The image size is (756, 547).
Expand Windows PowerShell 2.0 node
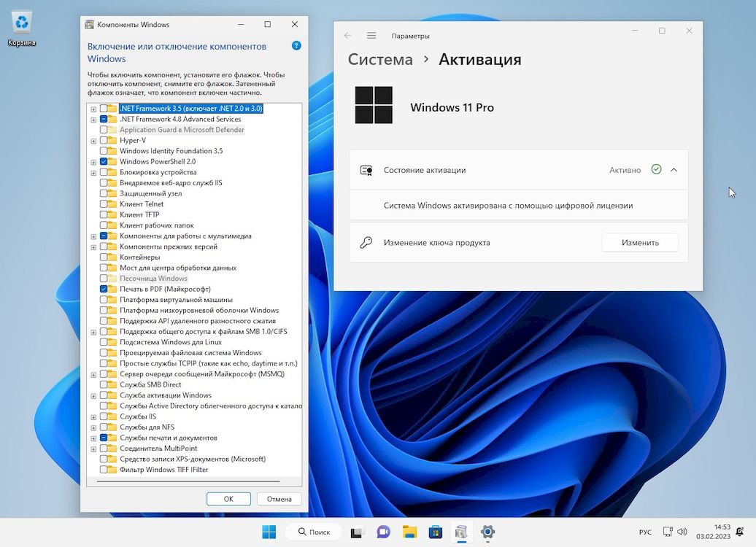click(93, 162)
